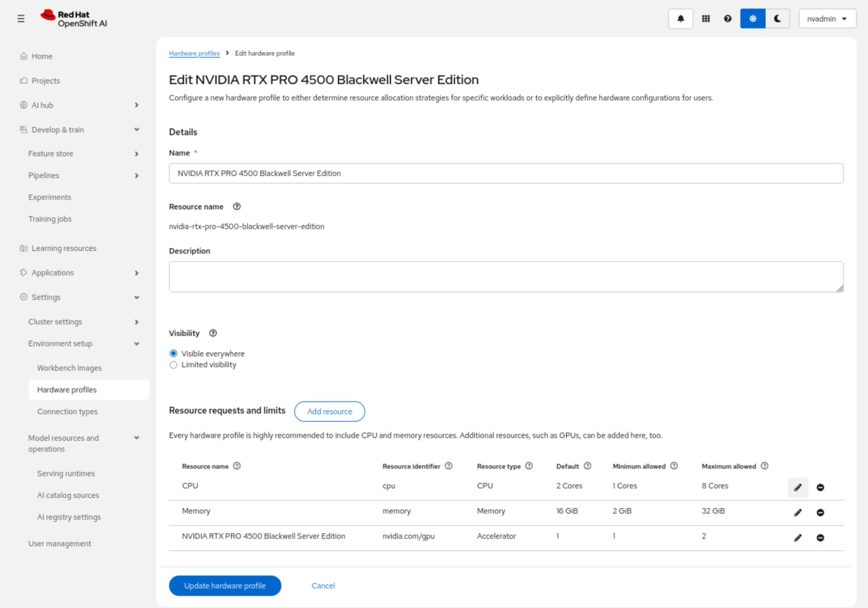Switch to dark theme moon toggle

[777, 19]
